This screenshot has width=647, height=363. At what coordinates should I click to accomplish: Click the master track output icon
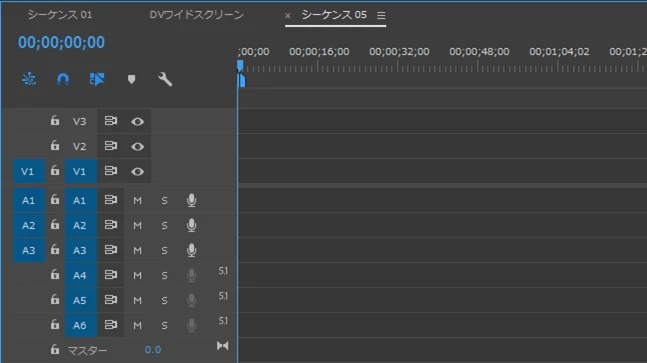(x=222, y=346)
